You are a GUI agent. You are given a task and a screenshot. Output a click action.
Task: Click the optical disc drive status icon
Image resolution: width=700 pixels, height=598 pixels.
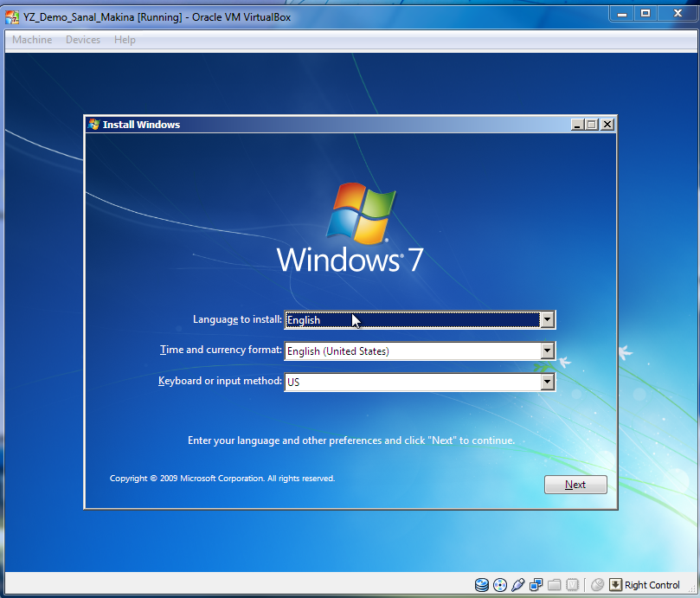(x=499, y=585)
